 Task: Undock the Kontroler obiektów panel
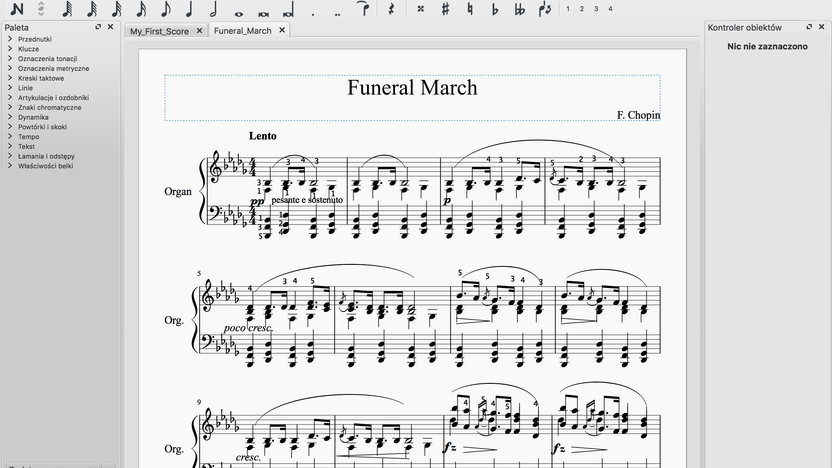click(809, 27)
